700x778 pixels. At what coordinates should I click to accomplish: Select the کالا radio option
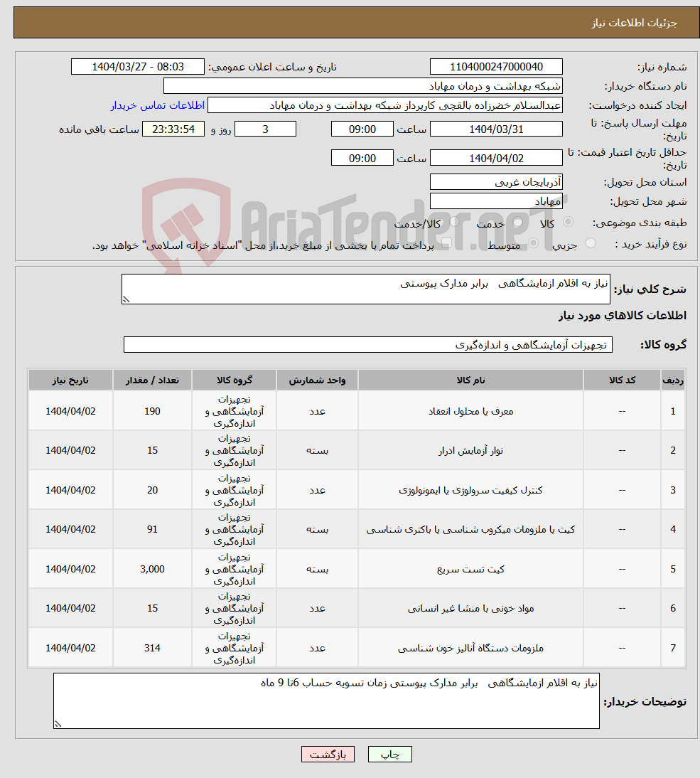[569, 222]
